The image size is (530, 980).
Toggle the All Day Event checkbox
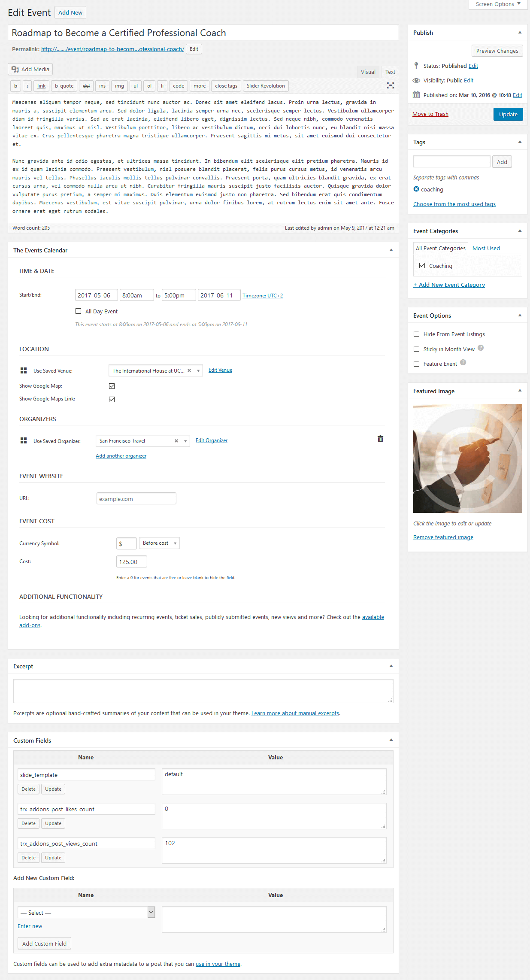coord(78,311)
